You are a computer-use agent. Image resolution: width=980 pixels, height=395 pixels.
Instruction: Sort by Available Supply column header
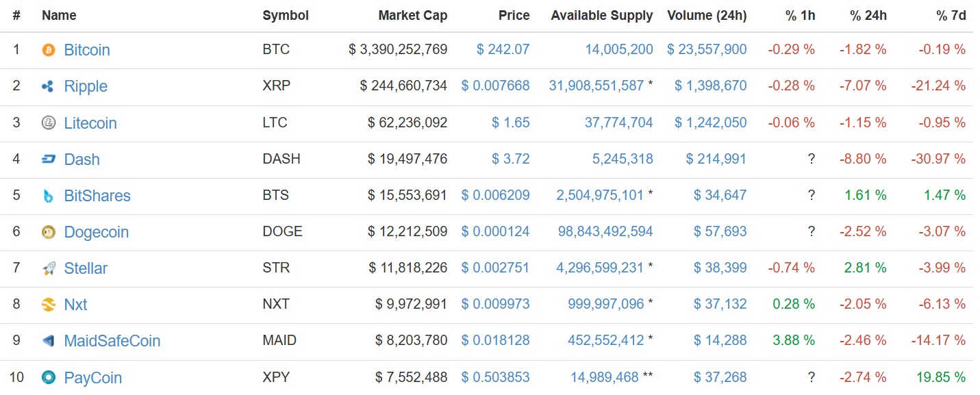pos(602,15)
